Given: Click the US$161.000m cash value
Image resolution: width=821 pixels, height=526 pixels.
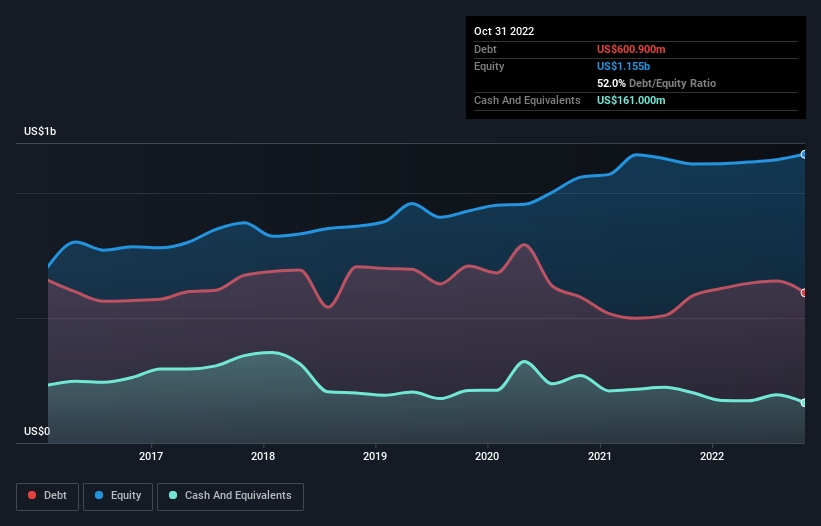Looking at the screenshot, I should [x=631, y=100].
